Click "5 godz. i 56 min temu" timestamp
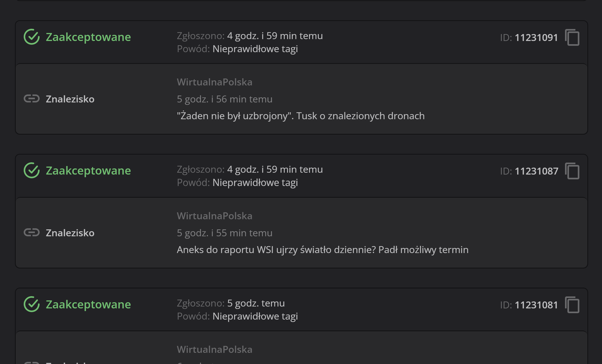Viewport: 602px width, 364px height. [225, 99]
